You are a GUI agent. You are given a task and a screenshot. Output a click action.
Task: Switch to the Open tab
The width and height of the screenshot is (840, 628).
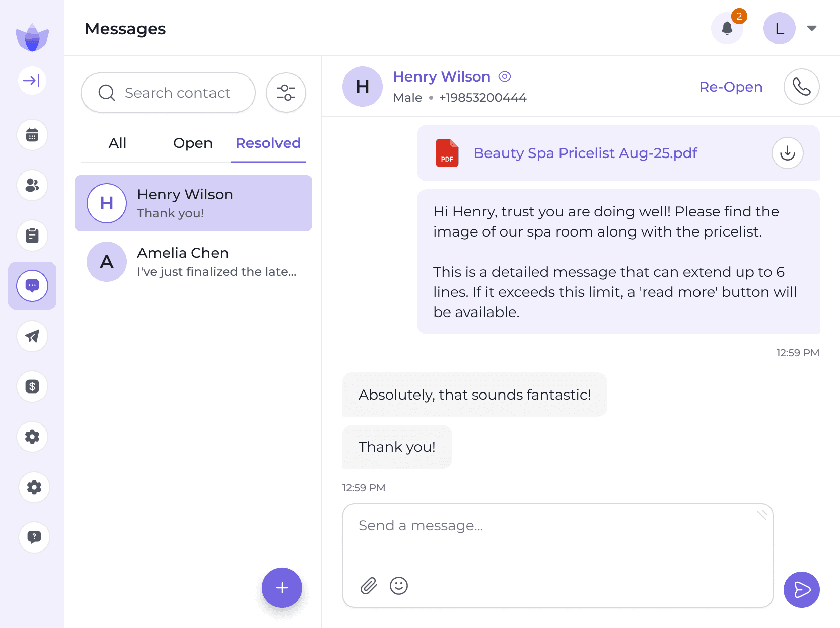pos(192,143)
